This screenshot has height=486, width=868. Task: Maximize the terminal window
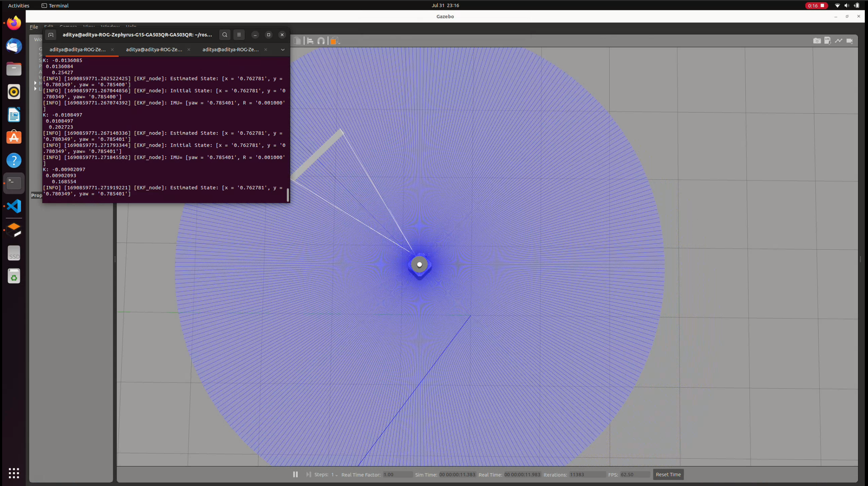point(269,35)
